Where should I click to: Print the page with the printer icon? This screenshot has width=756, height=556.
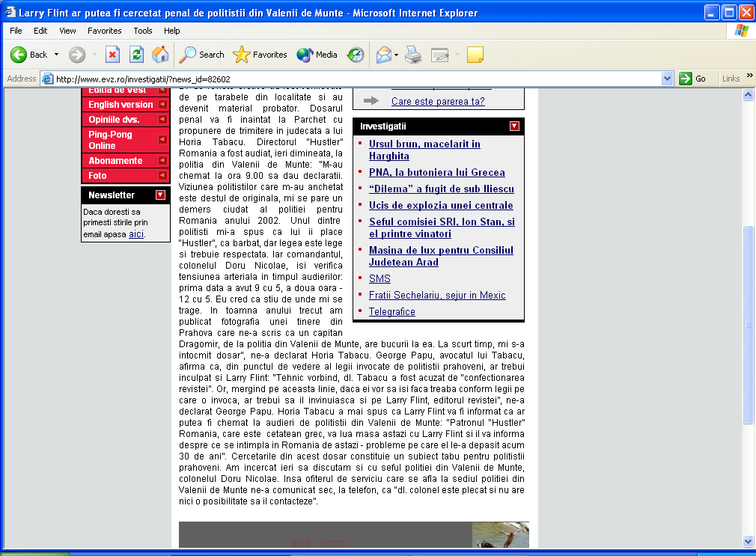click(x=413, y=55)
